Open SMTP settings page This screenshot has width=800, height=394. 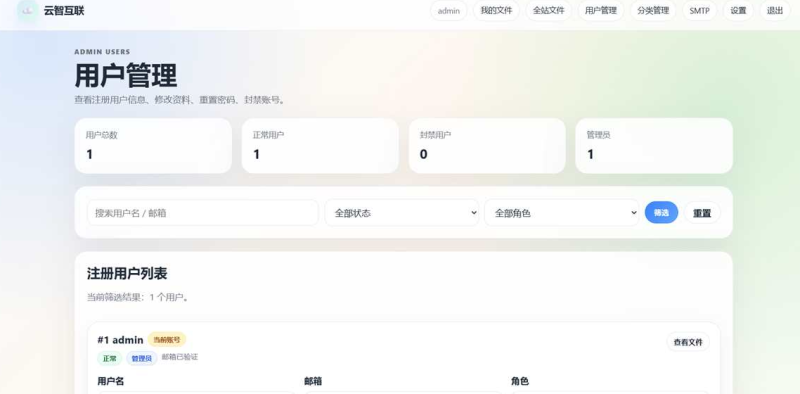699,11
